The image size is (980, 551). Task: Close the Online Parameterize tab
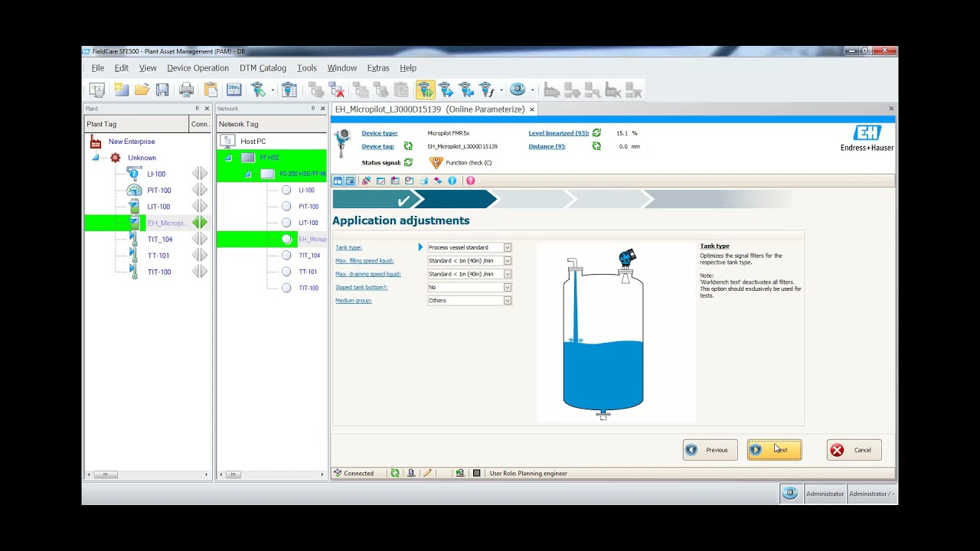coord(532,109)
